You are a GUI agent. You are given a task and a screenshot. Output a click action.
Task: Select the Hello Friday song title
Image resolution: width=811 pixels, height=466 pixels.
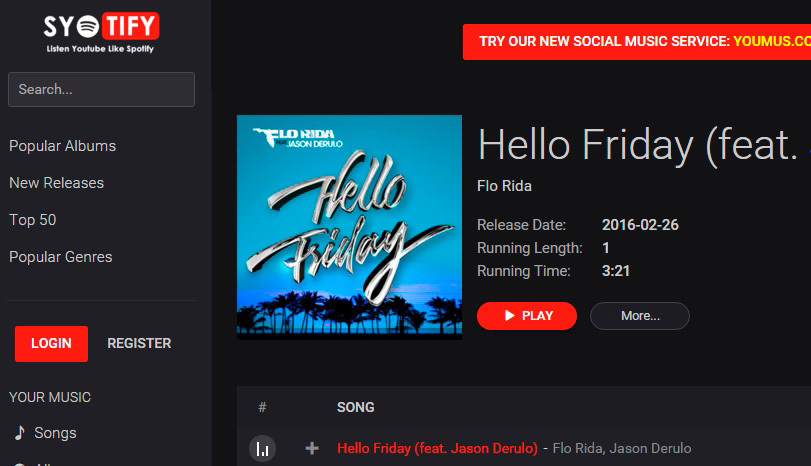point(437,448)
